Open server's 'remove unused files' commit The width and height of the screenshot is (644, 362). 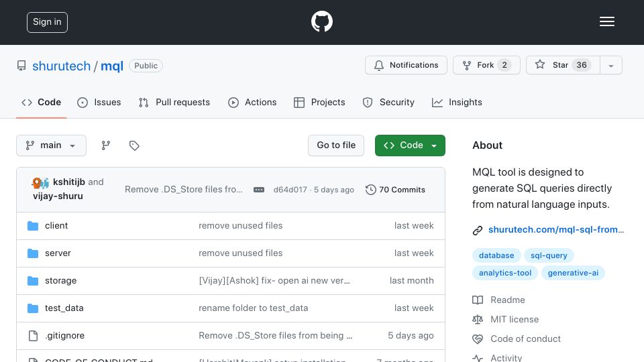tap(241, 253)
